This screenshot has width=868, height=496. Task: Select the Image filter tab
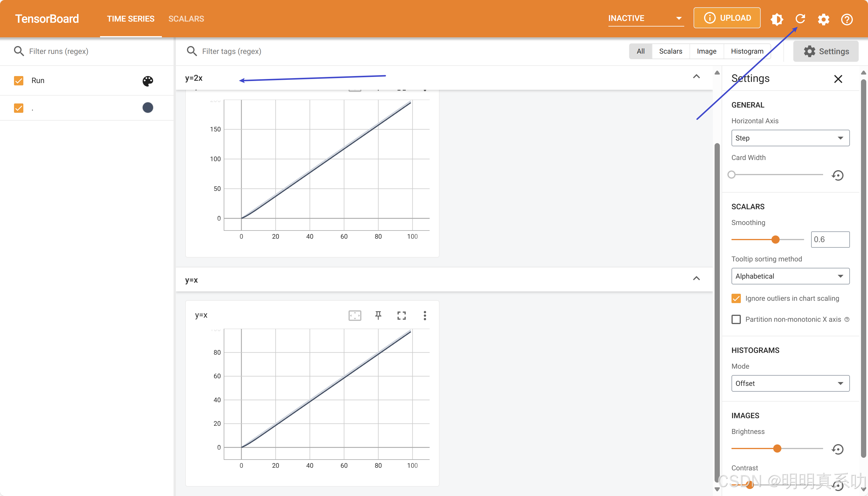(706, 51)
